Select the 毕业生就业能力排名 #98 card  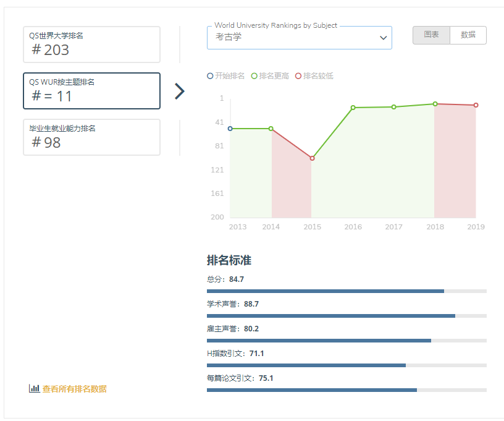pos(91,137)
